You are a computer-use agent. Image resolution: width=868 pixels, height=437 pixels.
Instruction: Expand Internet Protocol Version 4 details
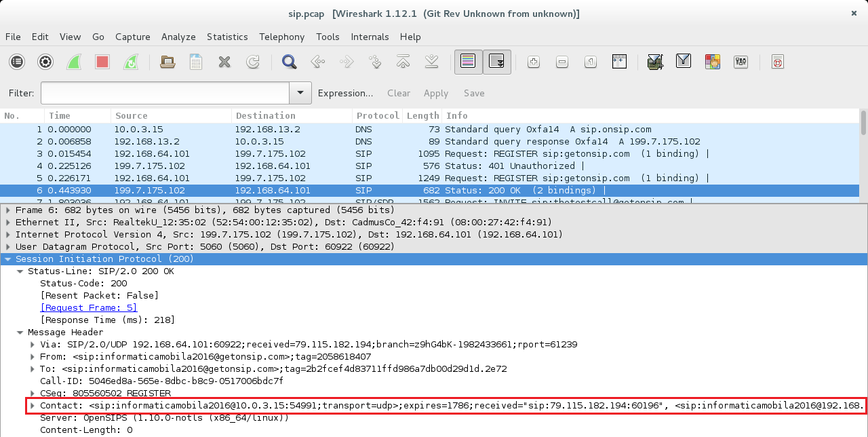(7, 234)
